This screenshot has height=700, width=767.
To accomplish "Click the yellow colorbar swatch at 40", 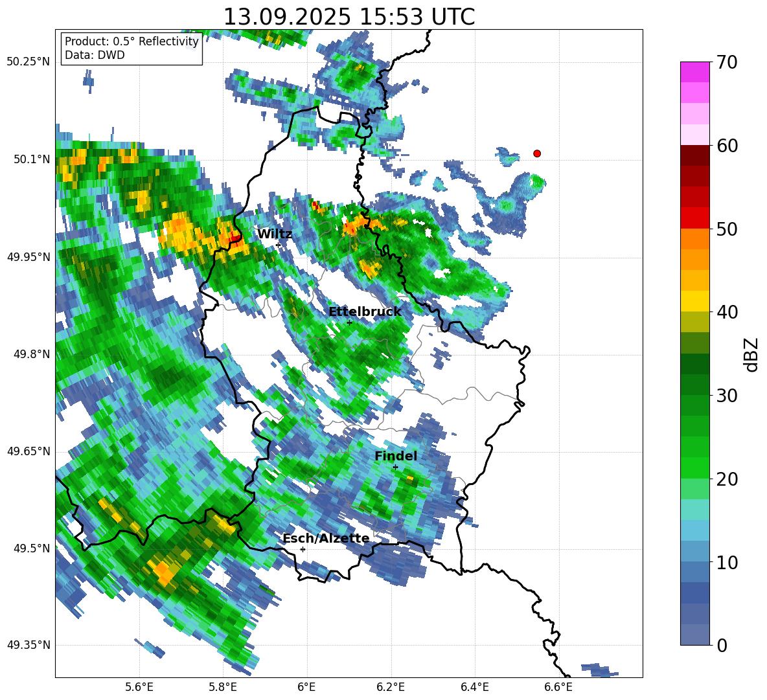I will [694, 301].
